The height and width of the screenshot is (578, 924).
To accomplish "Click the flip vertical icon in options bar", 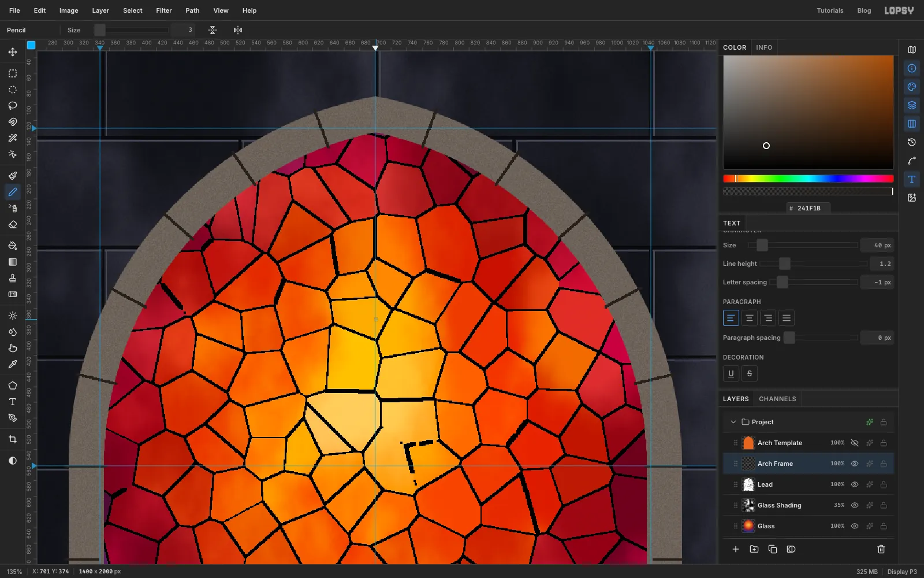I will pos(213,30).
